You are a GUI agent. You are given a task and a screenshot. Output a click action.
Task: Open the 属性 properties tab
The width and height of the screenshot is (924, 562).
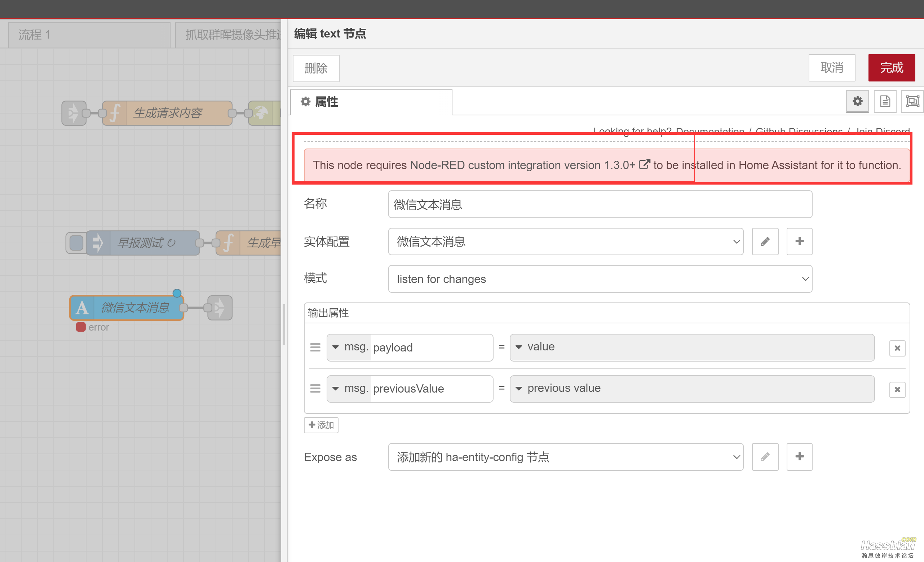pyautogui.click(x=371, y=102)
